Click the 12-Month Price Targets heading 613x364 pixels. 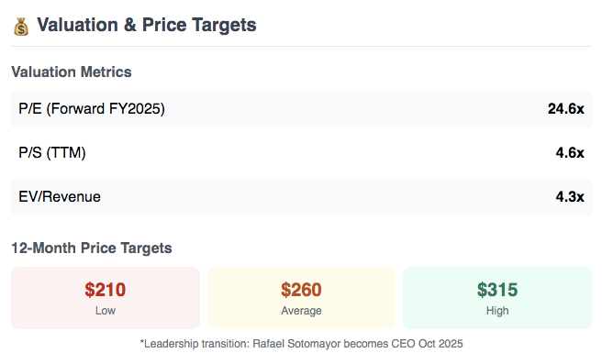tap(92, 248)
